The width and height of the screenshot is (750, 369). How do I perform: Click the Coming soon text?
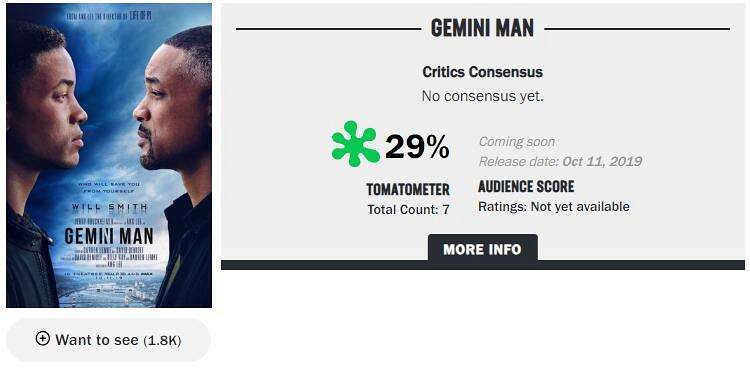[x=517, y=142]
